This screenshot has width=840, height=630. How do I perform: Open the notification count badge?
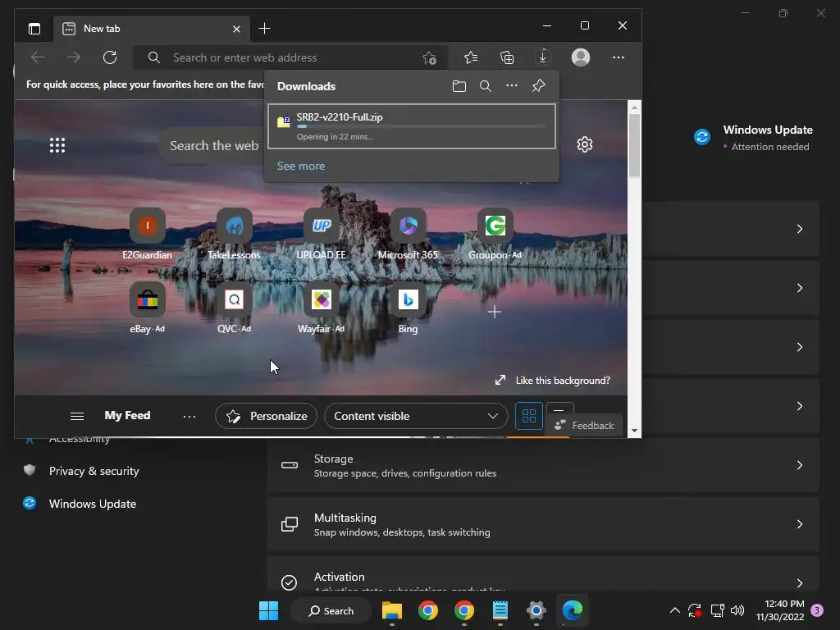(817, 609)
